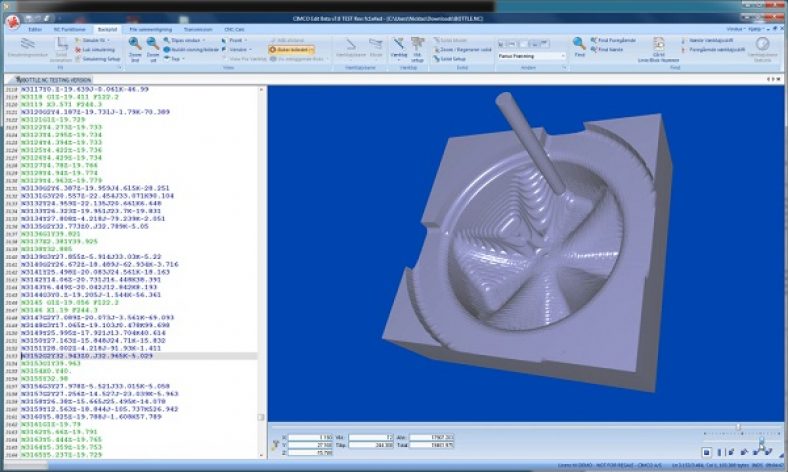Pause the simulation playback
This screenshot has width=788, height=472.
(719, 452)
